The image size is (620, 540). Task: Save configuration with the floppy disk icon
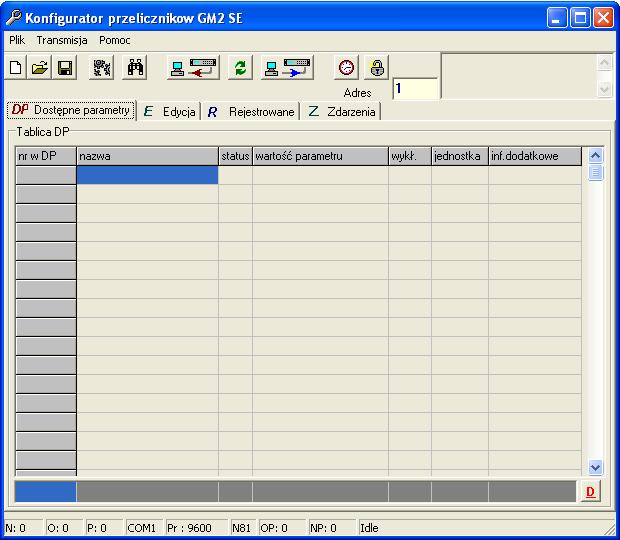point(64,68)
